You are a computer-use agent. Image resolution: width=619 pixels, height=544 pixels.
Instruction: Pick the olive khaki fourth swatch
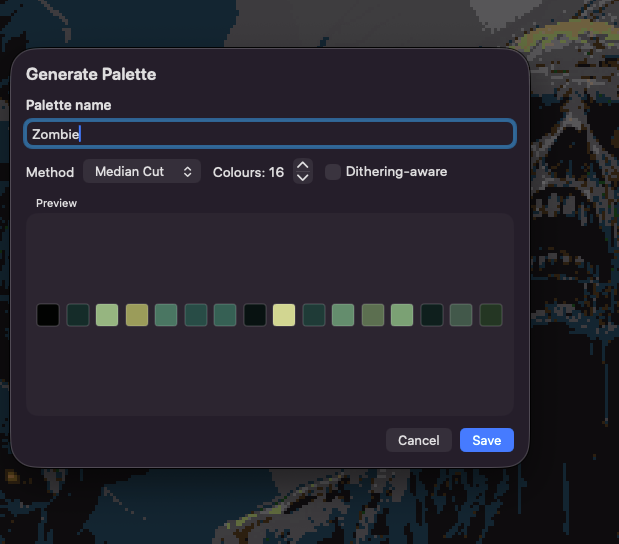(x=137, y=315)
